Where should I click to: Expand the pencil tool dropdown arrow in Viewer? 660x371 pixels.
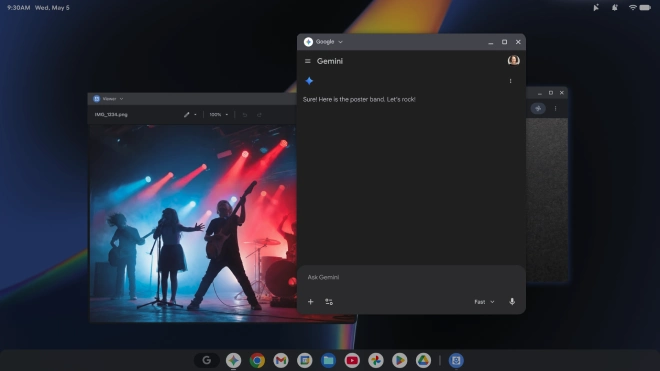tap(195, 115)
